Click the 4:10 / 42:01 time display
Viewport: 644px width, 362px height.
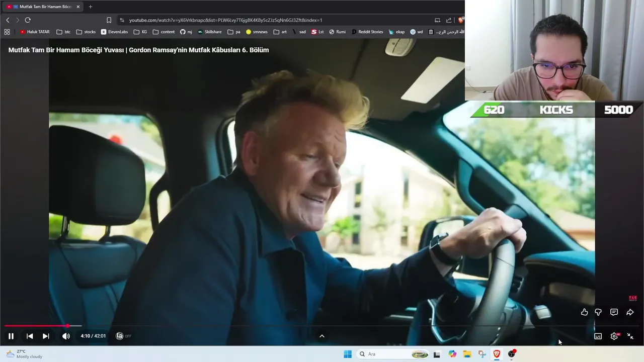point(93,336)
